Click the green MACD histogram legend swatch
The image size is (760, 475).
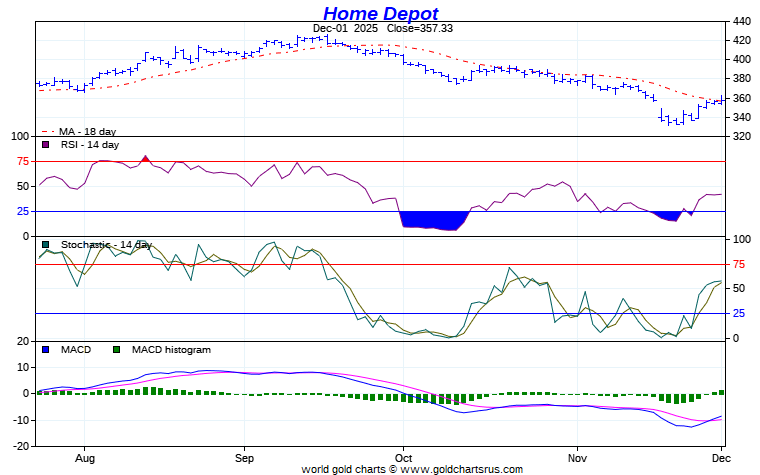(116, 349)
